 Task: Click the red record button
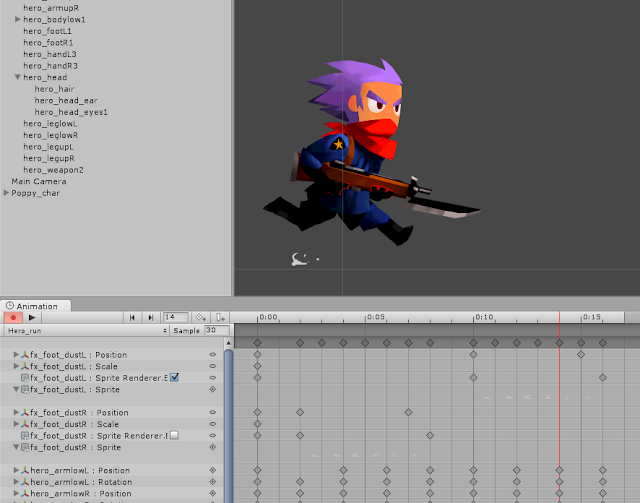(13, 317)
